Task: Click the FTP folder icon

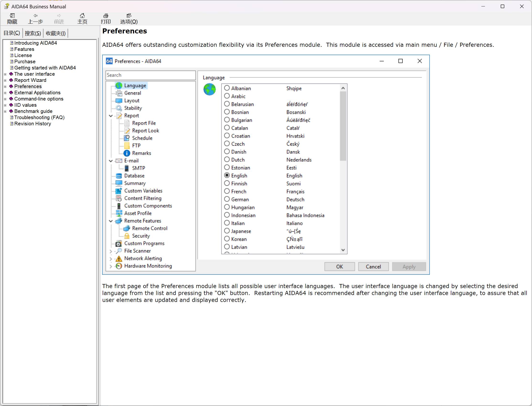Action: tap(127, 146)
